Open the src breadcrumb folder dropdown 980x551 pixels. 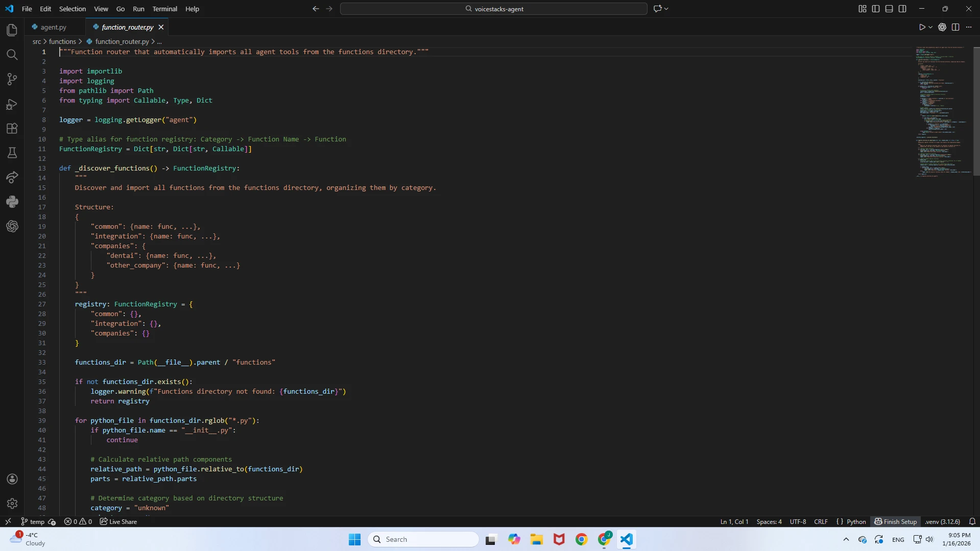37,42
